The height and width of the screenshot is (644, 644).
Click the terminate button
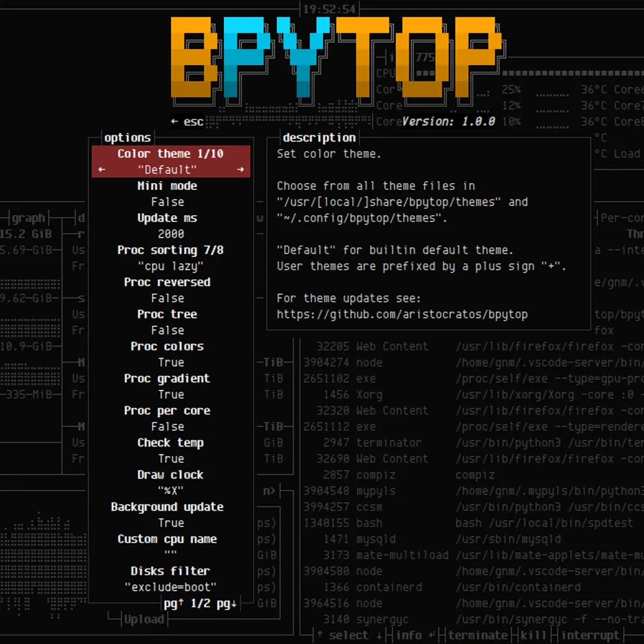(477, 635)
